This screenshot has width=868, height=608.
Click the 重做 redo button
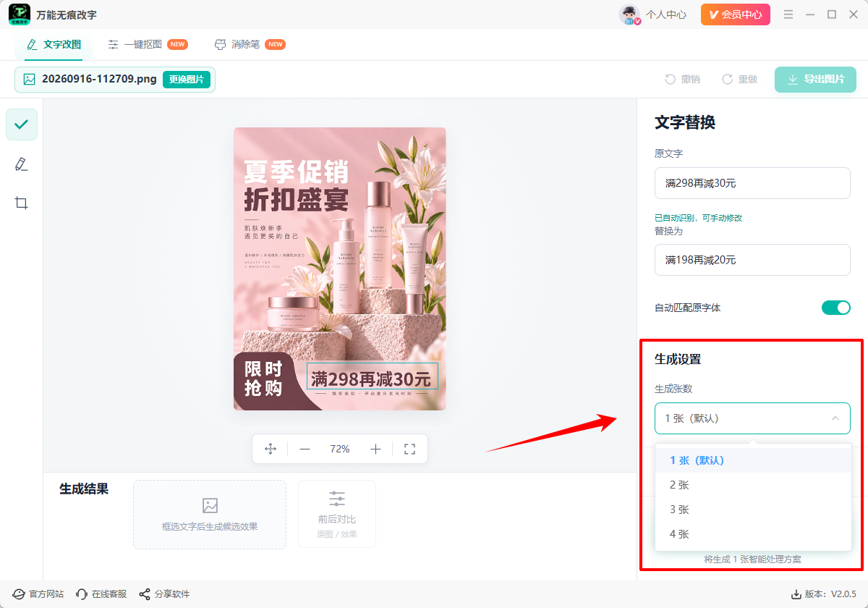coord(739,80)
